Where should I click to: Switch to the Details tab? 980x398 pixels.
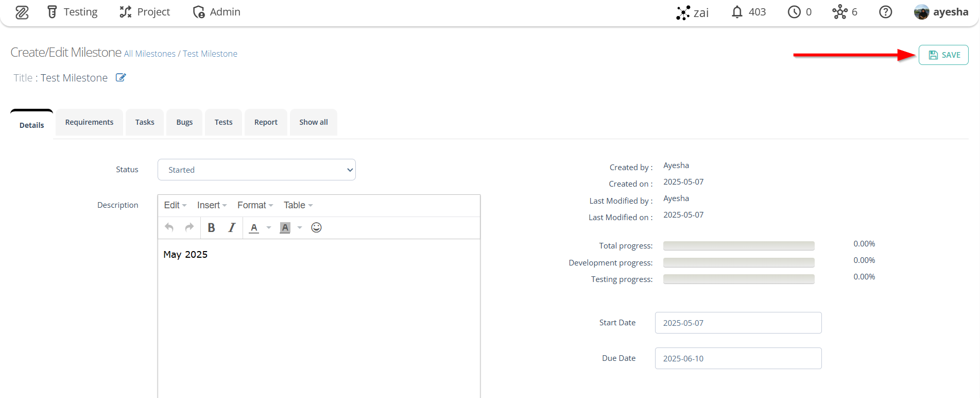[32, 124]
